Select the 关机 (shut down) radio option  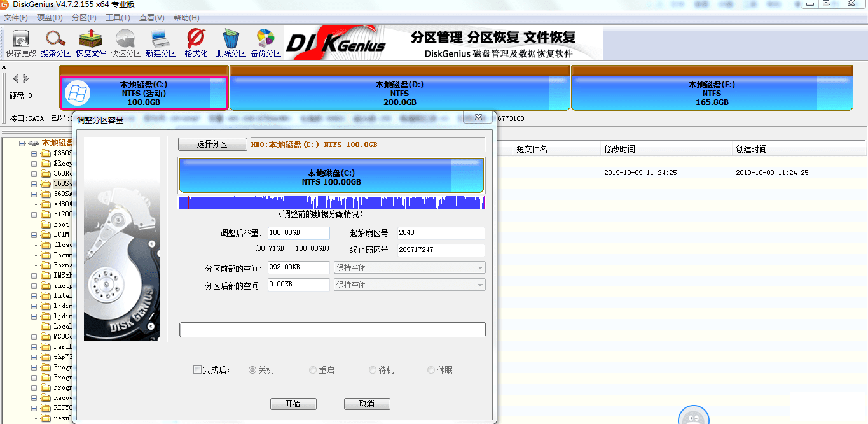(x=252, y=370)
